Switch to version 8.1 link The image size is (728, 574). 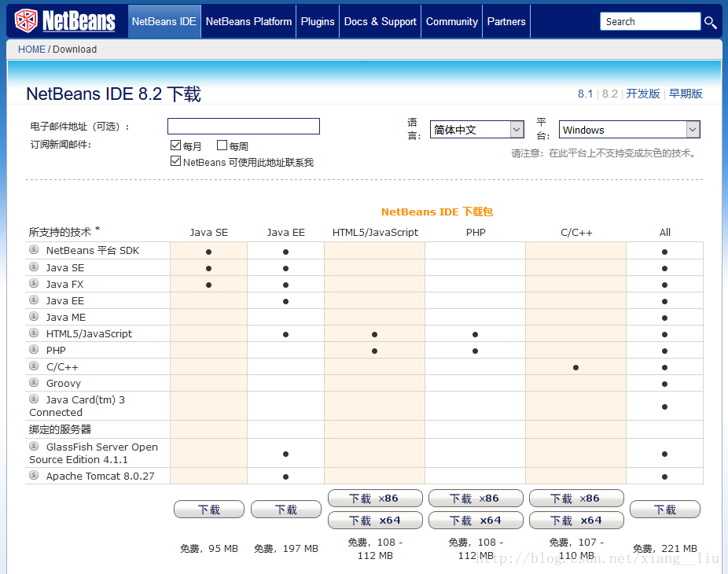click(x=585, y=94)
